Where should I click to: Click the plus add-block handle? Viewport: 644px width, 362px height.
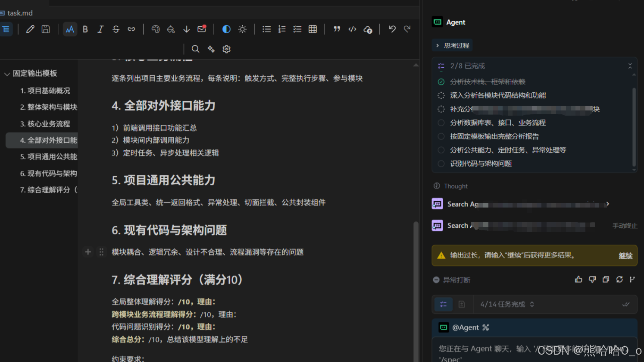pyautogui.click(x=88, y=252)
